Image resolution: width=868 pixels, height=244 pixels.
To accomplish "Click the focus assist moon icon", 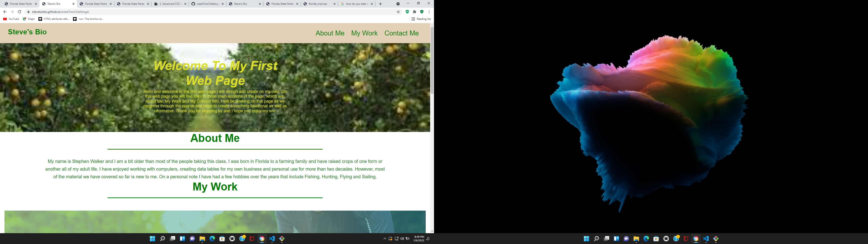I will click(x=428, y=239).
